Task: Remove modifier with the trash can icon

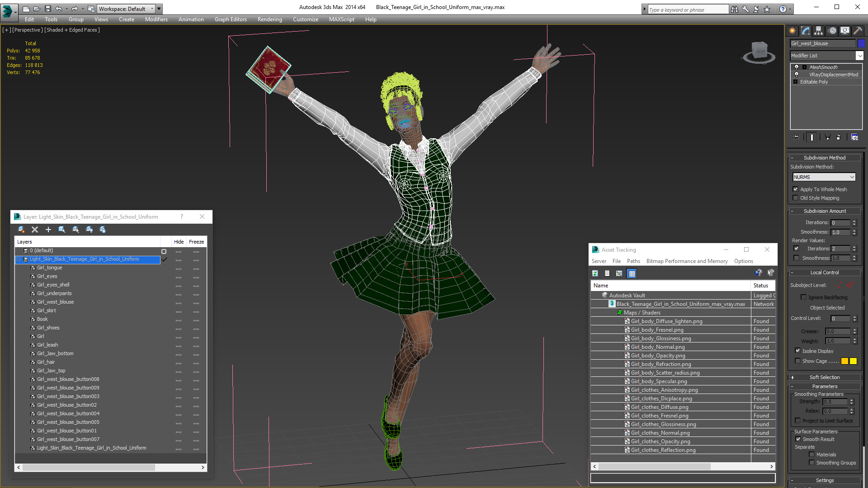Action: coord(839,137)
